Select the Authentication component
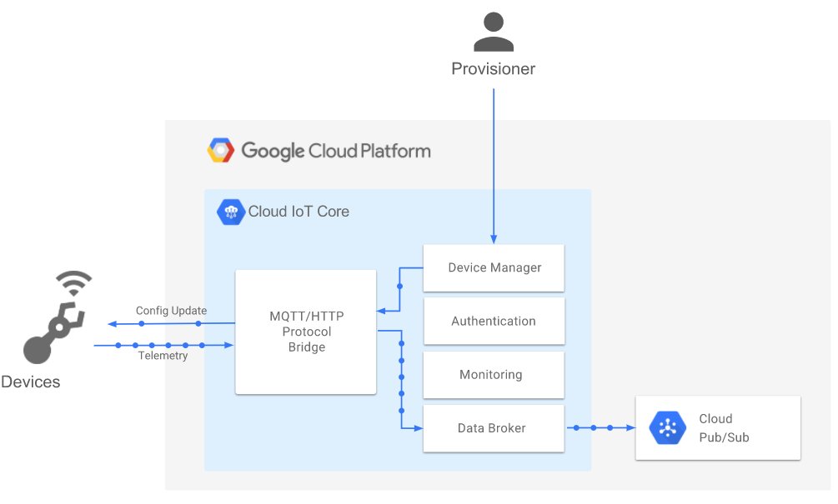Image resolution: width=838 pixels, height=504 pixels. 494,321
